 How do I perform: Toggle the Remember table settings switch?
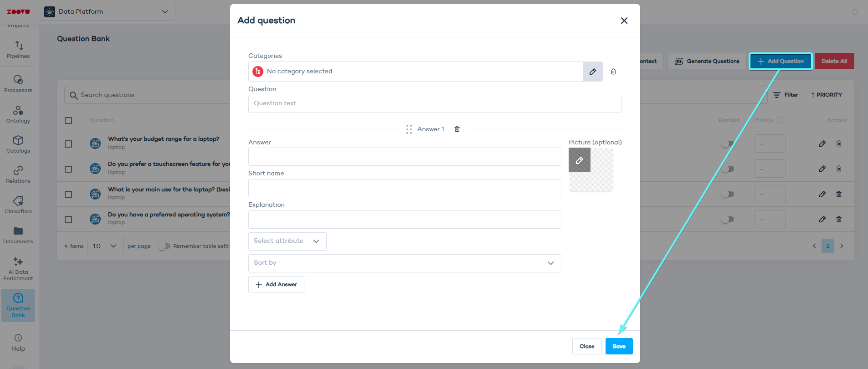click(x=164, y=246)
